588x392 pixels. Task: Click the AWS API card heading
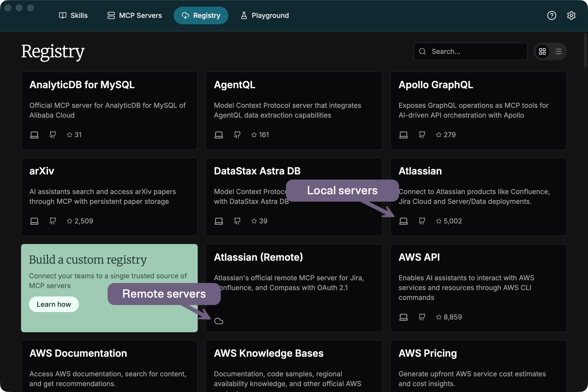[x=419, y=257]
